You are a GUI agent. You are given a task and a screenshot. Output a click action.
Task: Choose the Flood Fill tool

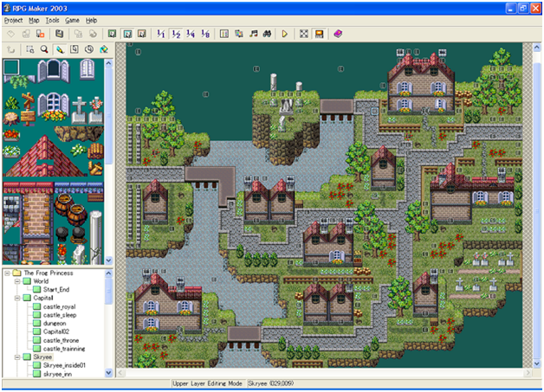[x=104, y=49]
